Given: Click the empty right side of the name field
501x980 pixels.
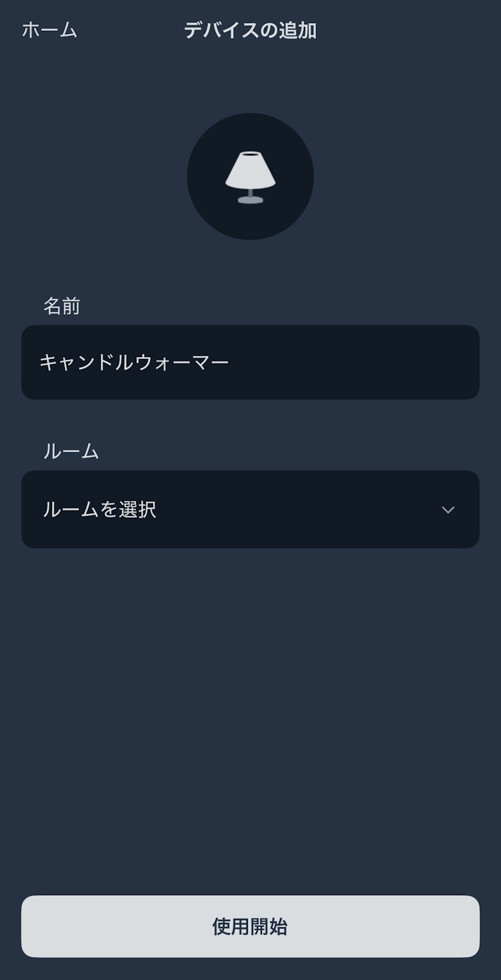Looking at the screenshot, I should point(385,362).
